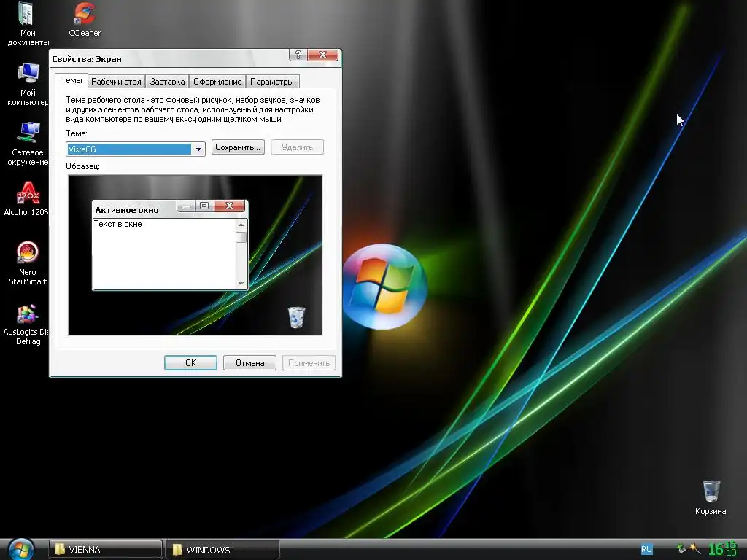Close the Свойства: Экран dialog

point(322,55)
